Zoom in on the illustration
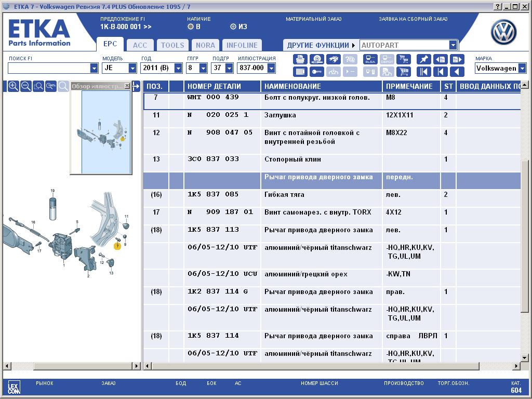532x399 pixels. point(13,86)
